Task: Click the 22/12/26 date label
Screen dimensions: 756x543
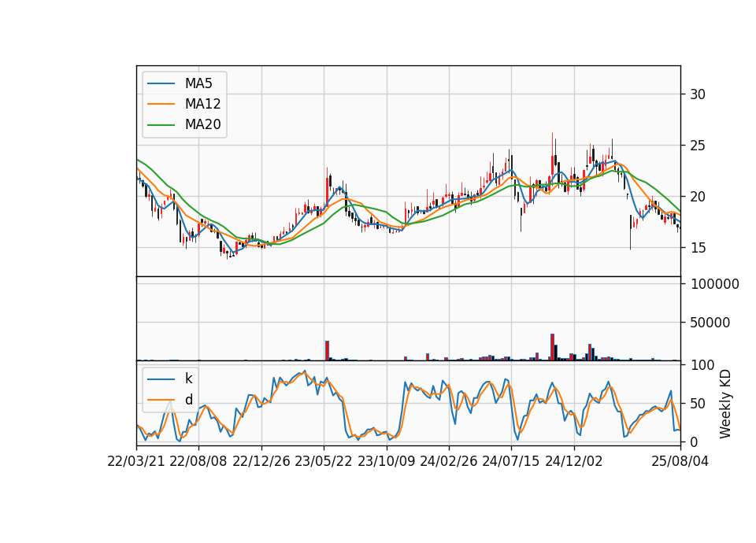Action: [261, 461]
